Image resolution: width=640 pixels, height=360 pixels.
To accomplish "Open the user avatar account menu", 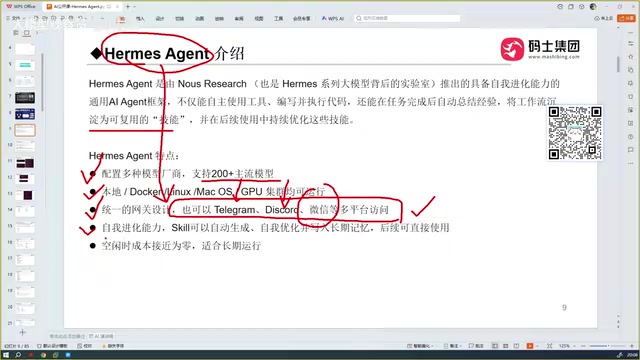I will 593,7.
